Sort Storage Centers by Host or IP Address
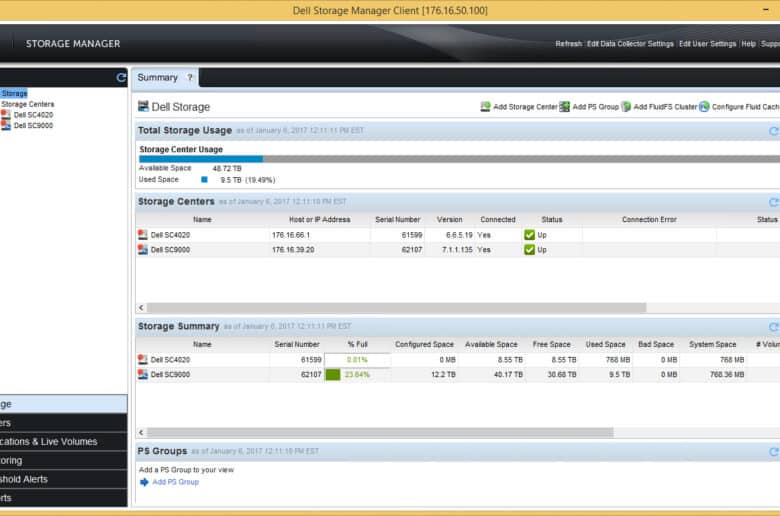 (x=319, y=219)
